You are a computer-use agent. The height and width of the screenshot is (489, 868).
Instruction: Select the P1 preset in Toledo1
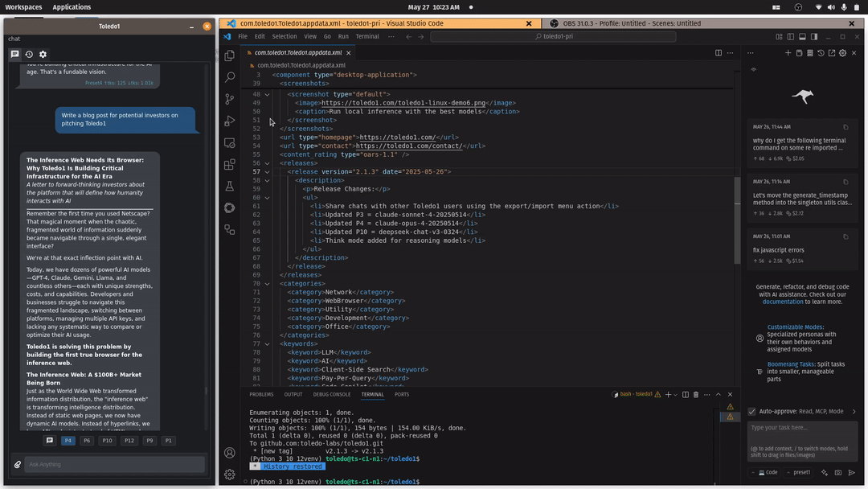point(168,441)
